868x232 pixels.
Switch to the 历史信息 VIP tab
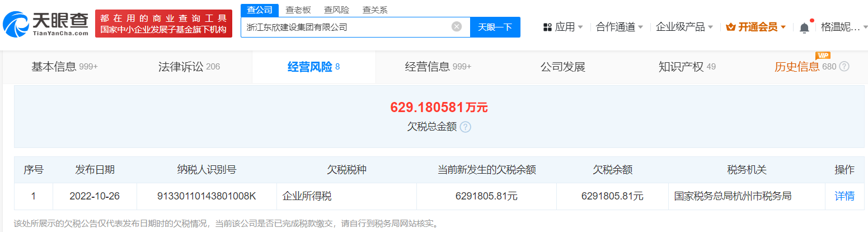click(805, 67)
